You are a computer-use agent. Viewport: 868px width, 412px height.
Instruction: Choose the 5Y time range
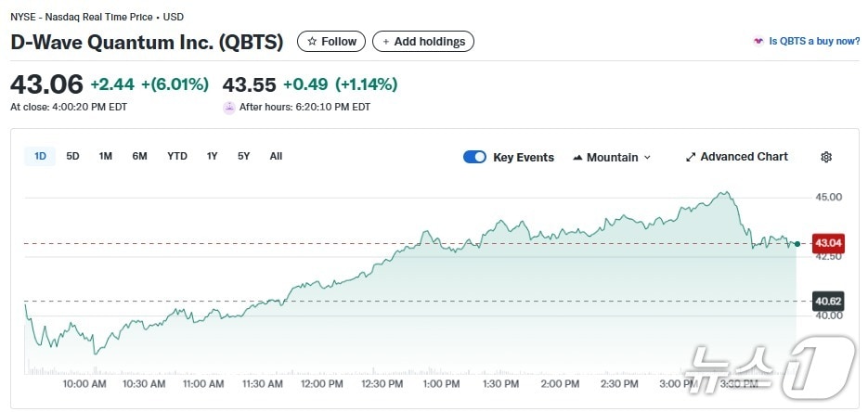243,156
